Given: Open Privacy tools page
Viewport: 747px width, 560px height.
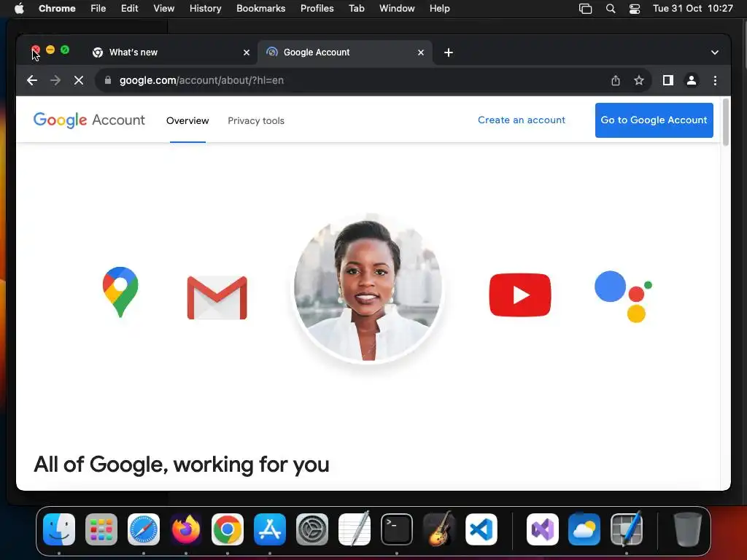Looking at the screenshot, I should [256, 120].
